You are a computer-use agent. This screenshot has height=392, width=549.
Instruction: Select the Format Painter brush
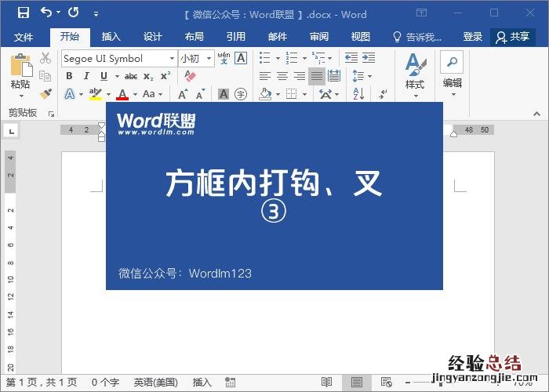tap(45, 93)
